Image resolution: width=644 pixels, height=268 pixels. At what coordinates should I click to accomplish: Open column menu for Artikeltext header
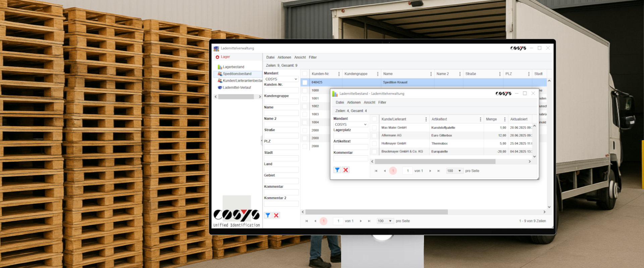coord(480,119)
